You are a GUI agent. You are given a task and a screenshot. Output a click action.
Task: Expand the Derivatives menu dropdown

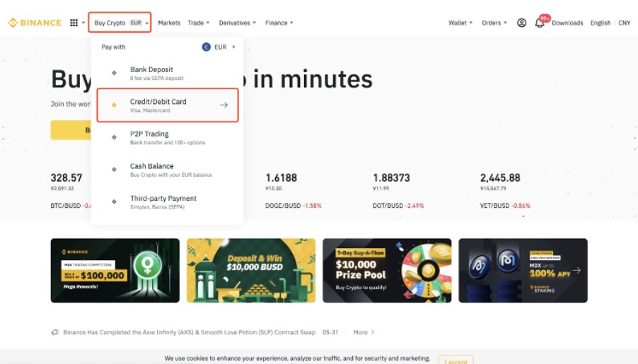[x=238, y=23]
